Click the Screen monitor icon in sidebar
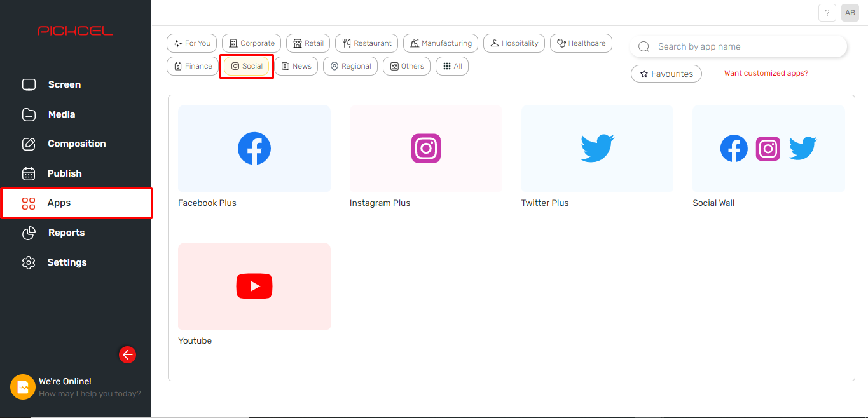This screenshot has height=418, width=868. click(x=29, y=85)
